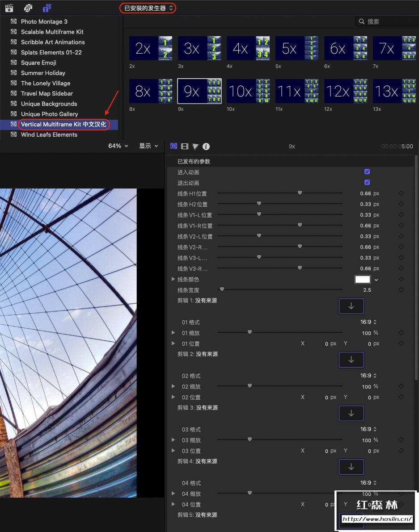419x532 pixels.
Task: Open the line color swatch chevron
Action: (376, 280)
